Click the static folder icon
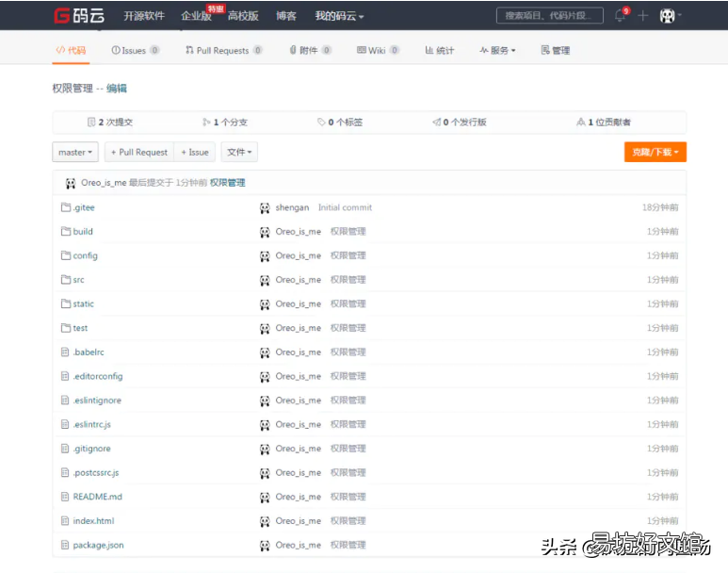The height and width of the screenshot is (573, 728). coord(66,303)
